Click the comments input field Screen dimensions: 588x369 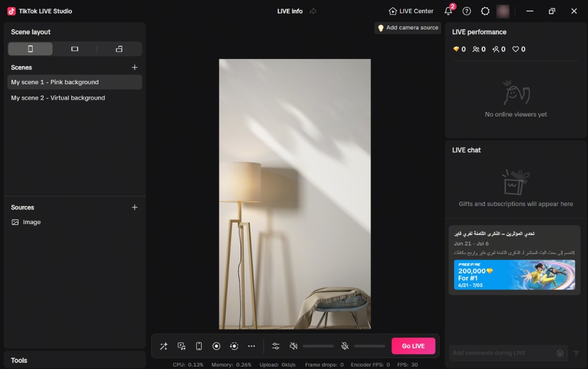click(500, 353)
